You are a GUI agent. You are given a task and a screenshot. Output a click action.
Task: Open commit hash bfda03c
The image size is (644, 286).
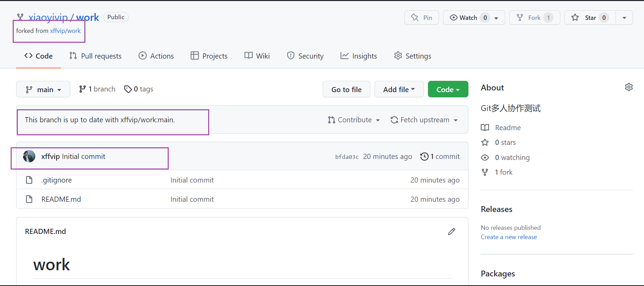[347, 157]
